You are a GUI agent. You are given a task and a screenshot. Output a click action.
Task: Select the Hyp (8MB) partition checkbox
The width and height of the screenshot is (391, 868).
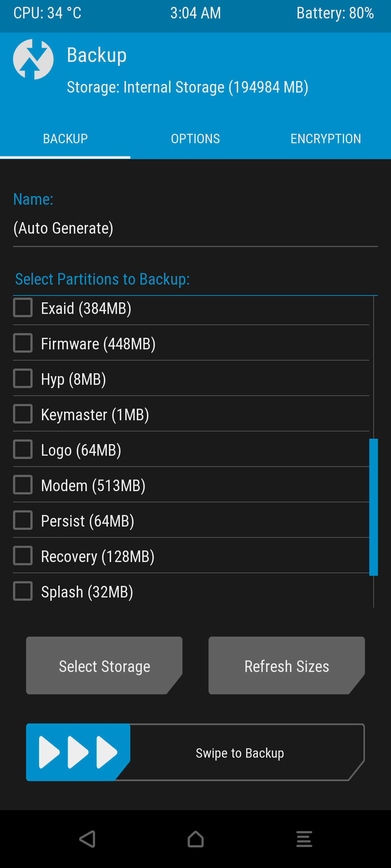pos(23,379)
